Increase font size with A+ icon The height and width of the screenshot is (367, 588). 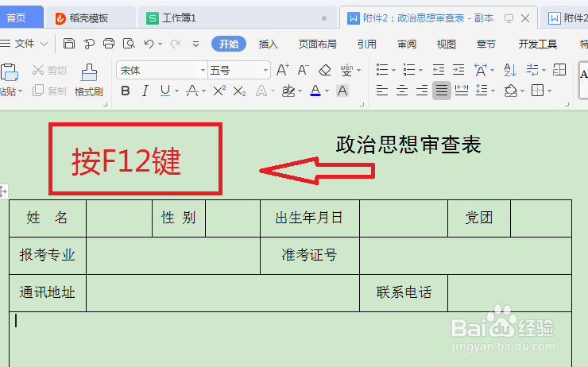click(x=282, y=70)
